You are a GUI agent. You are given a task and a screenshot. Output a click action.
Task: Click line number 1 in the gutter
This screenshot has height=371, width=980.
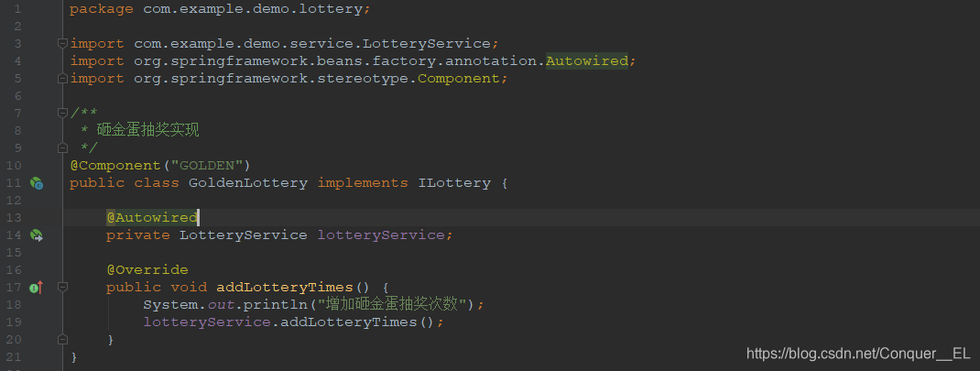[16, 9]
